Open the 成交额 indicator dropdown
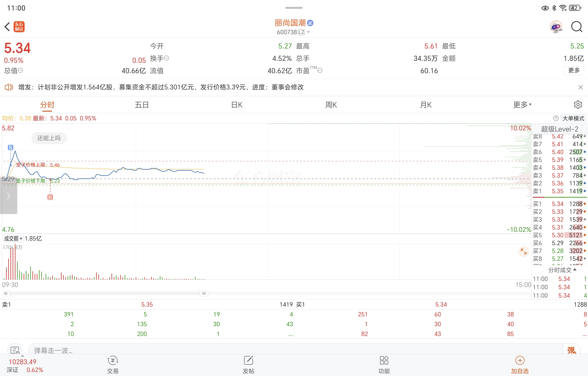Image resolution: width=588 pixels, height=376 pixels. (13, 239)
